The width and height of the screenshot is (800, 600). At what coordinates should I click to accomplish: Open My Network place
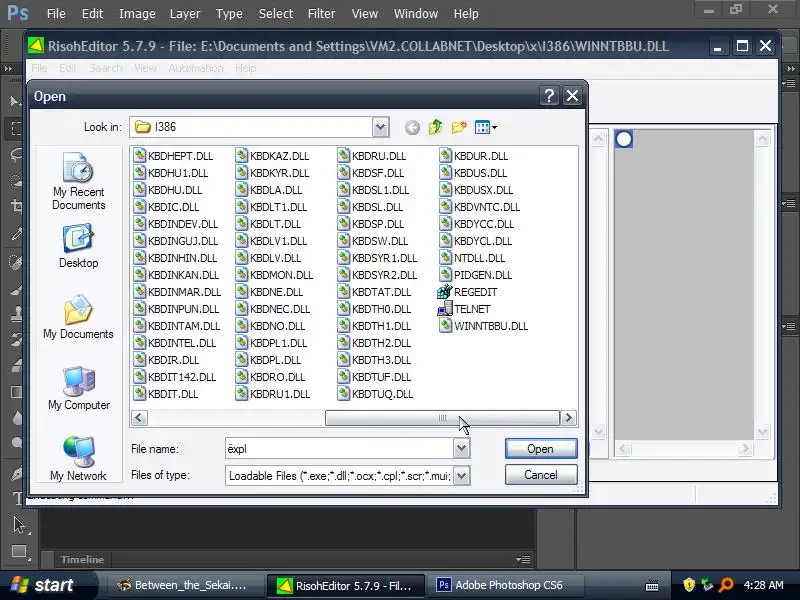(79, 459)
